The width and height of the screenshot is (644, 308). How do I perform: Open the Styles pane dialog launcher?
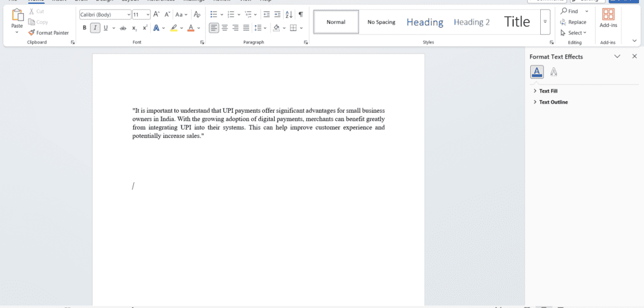pyautogui.click(x=552, y=42)
